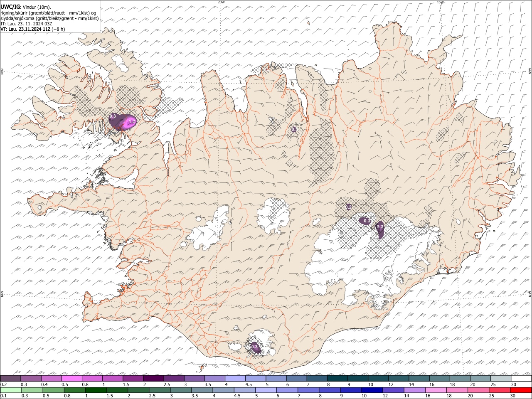This screenshot has height=399, width=532.
Task: Click the 0.3 label left of the Westfjords 1.5 blob
Action: point(113,116)
